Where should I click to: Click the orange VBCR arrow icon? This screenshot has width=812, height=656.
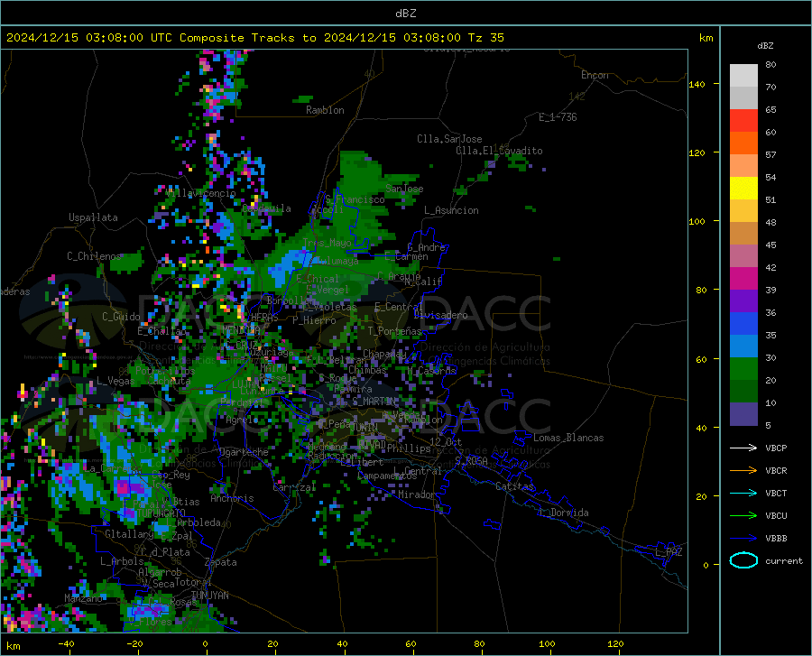pos(743,471)
